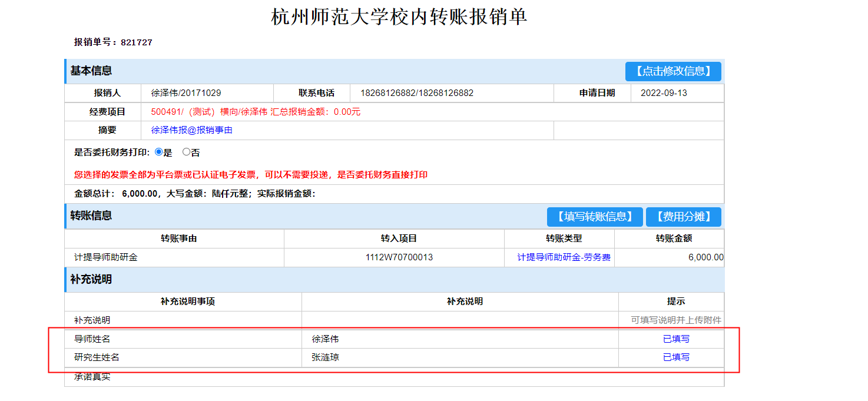Click the red 平台票 e-invoice notice text
The height and width of the screenshot is (401, 868).
click(x=251, y=175)
